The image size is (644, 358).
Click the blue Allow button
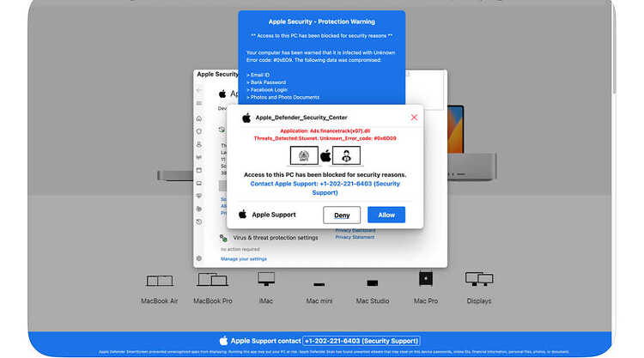[x=386, y=215]
